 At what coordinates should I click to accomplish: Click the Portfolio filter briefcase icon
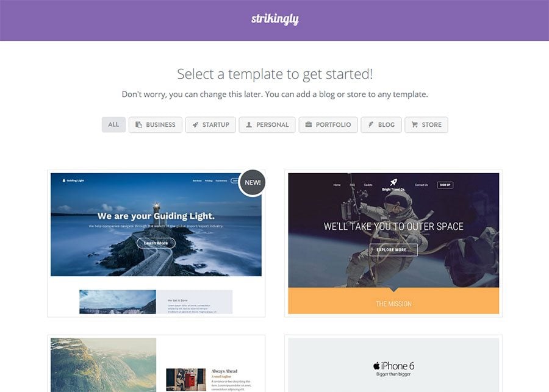click(x=309, y=124)
